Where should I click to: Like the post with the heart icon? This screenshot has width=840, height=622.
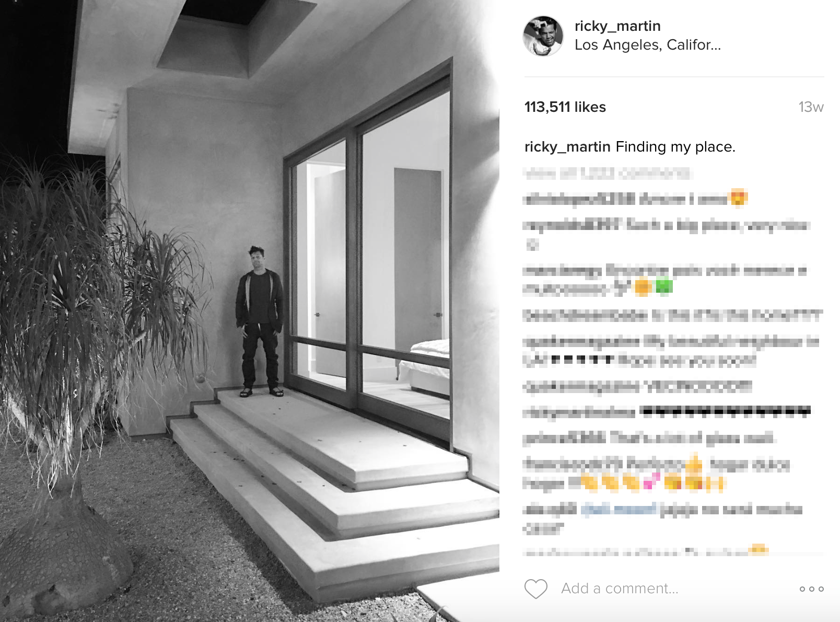[x=535, y=589]
